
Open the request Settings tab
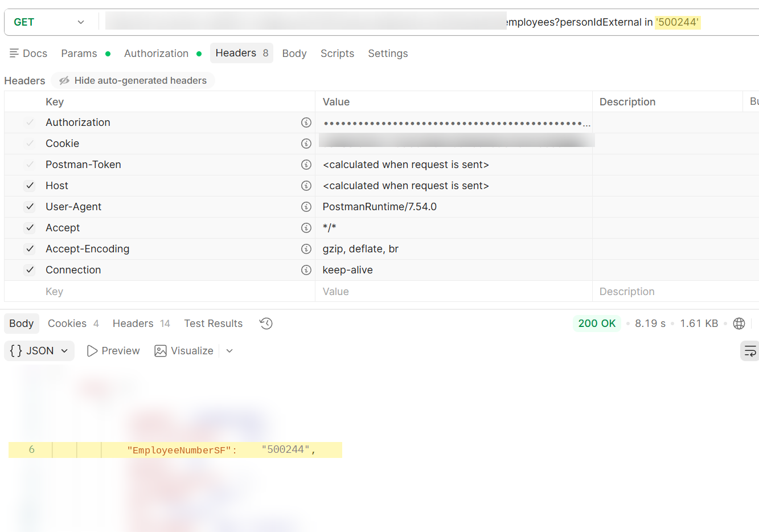click(x=388, y=54)
